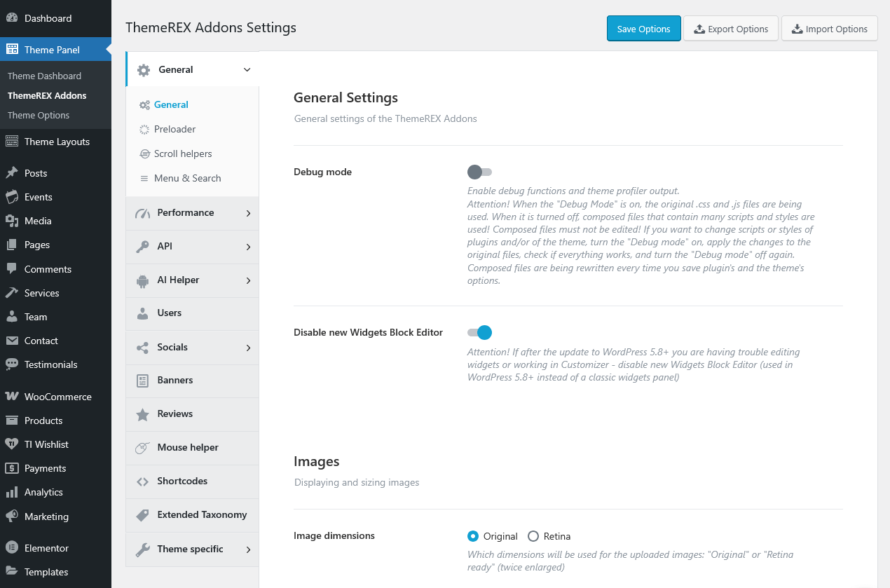
Task: Select the Original image dimensions radio
Action: point(473,536)
